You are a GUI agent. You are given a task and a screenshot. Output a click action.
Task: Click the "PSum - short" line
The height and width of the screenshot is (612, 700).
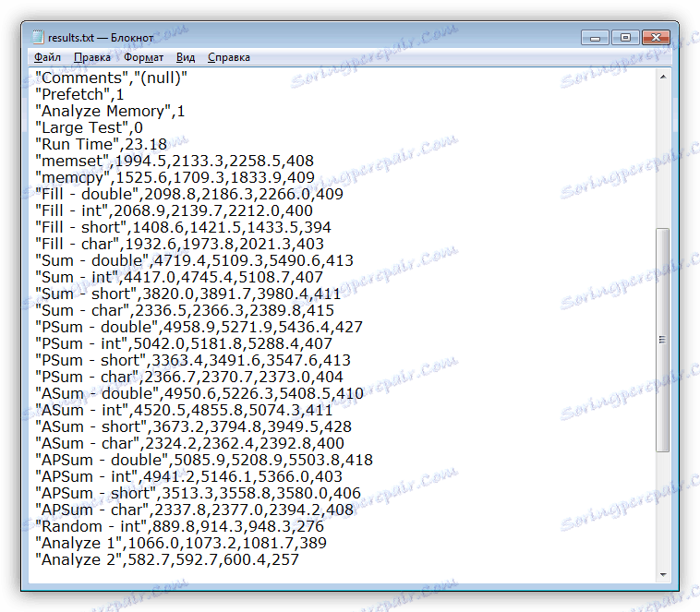point(193,361)
